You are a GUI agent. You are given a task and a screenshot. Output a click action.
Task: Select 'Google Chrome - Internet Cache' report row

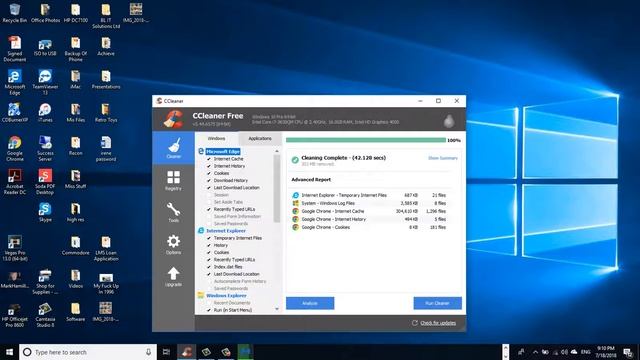point(369,211)
